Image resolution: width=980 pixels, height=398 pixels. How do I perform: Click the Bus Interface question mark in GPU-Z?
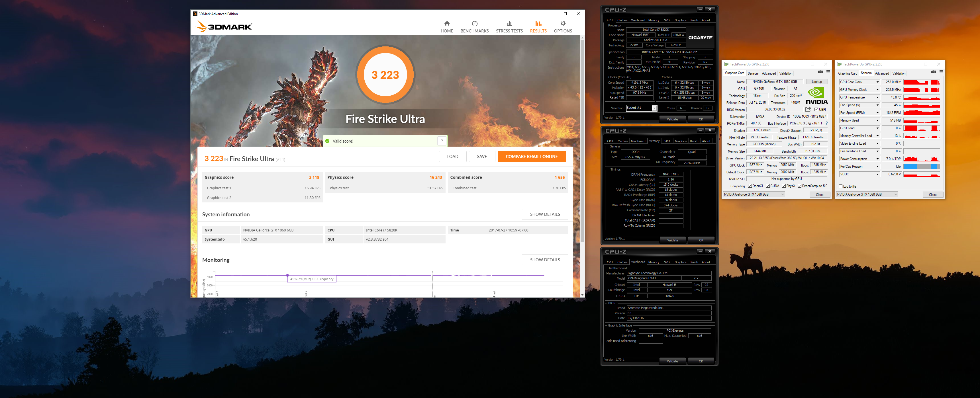point(827,123)
